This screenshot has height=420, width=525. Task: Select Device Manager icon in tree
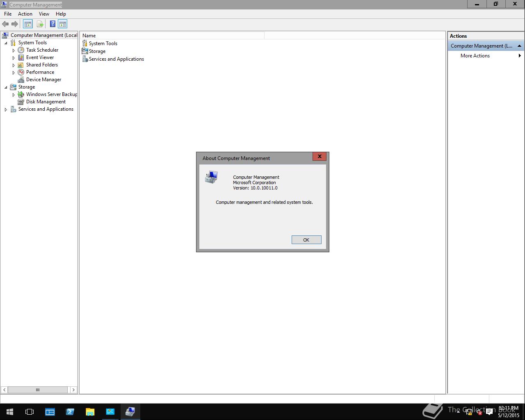21,80
